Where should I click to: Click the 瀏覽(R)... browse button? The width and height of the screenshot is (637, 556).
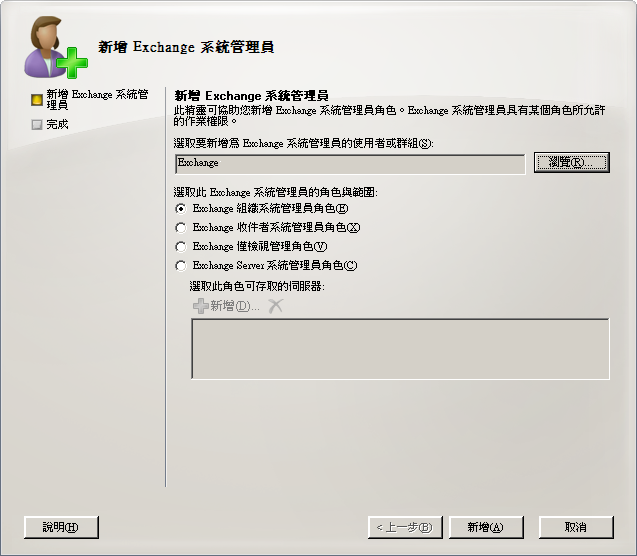572,163
